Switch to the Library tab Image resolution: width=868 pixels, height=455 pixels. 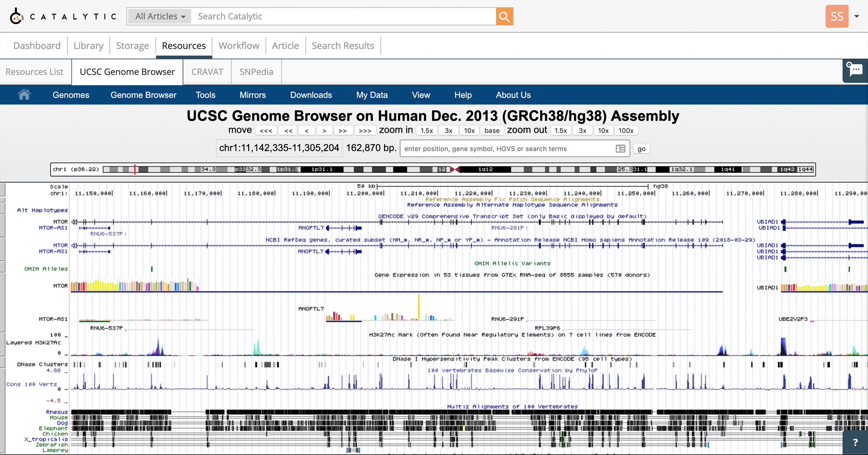click(89, 46)
